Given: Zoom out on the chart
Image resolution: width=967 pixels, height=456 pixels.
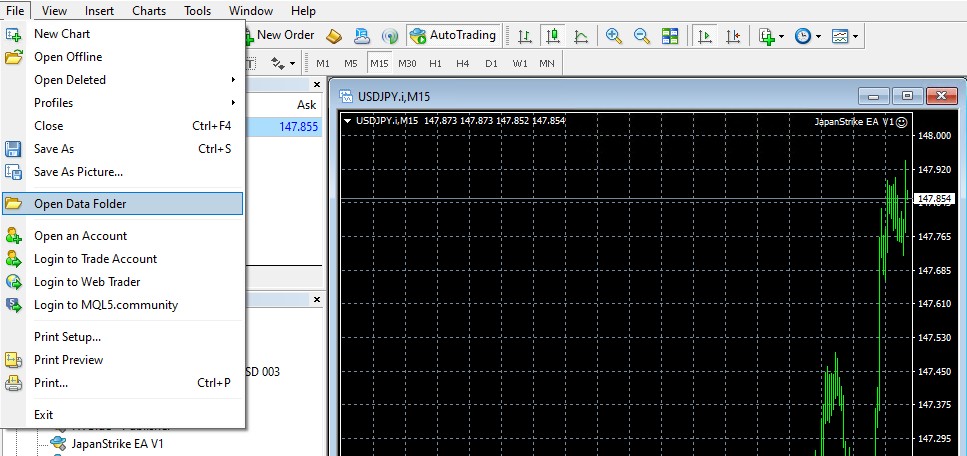Looking at the screenshot, I should (642, 36).
